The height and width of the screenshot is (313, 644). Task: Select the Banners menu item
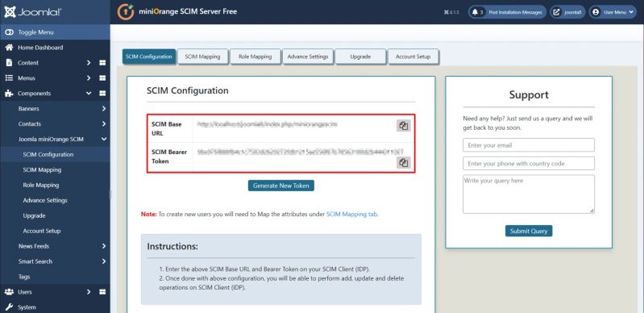tap(29, 109)
